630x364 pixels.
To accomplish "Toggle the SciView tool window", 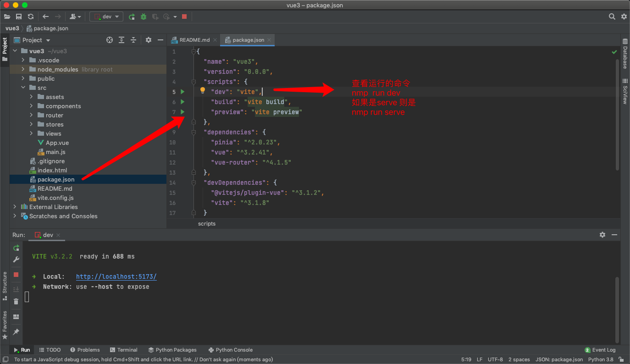I will tap(625, 91).
